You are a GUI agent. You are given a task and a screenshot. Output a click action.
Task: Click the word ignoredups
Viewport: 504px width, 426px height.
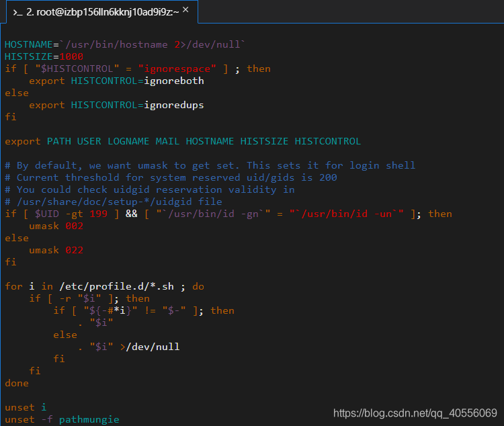pyautogui.click(x=173, y=105)
